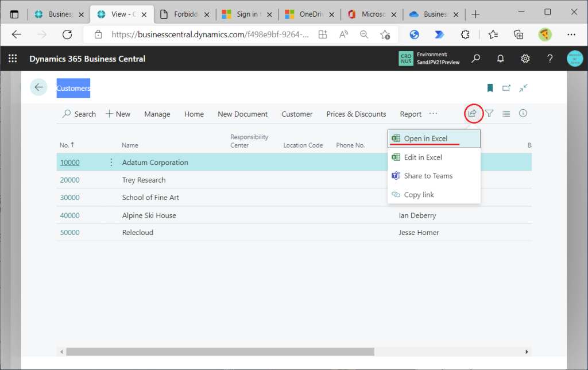Switch to the OneDrive browser tab
Screen dimensions: 588x370
tap(310, 14)
